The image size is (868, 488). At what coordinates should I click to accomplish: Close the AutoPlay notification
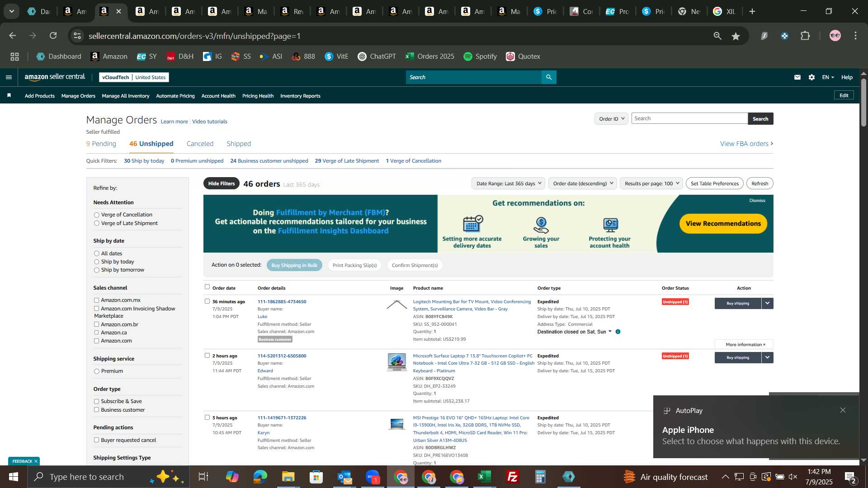(843, 410)
